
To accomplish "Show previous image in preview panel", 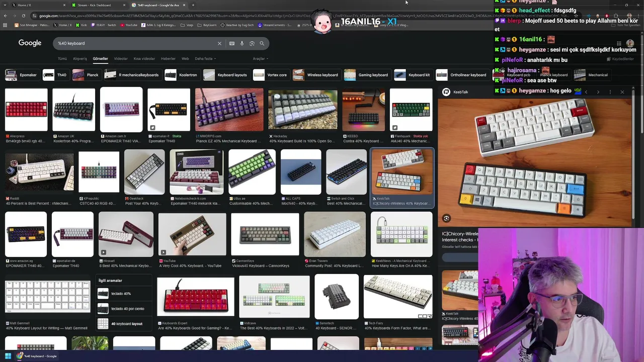I will [x=586, y=92].
